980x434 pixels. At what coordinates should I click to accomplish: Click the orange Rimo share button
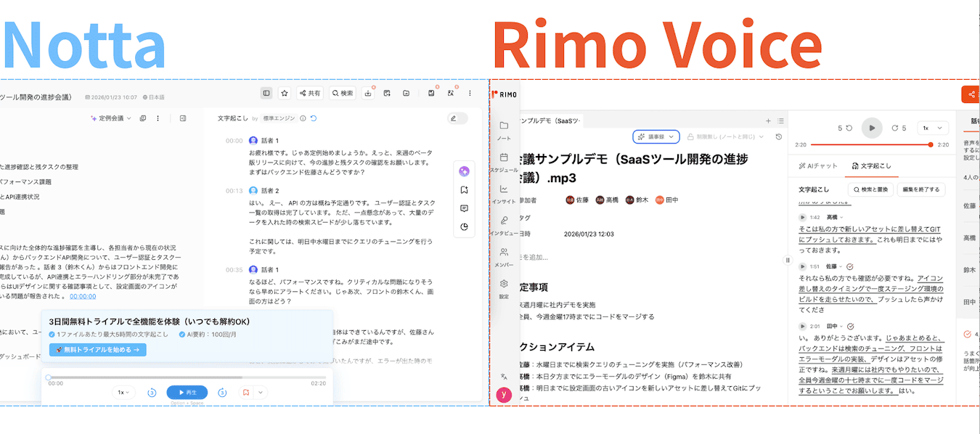pos(971,94)
